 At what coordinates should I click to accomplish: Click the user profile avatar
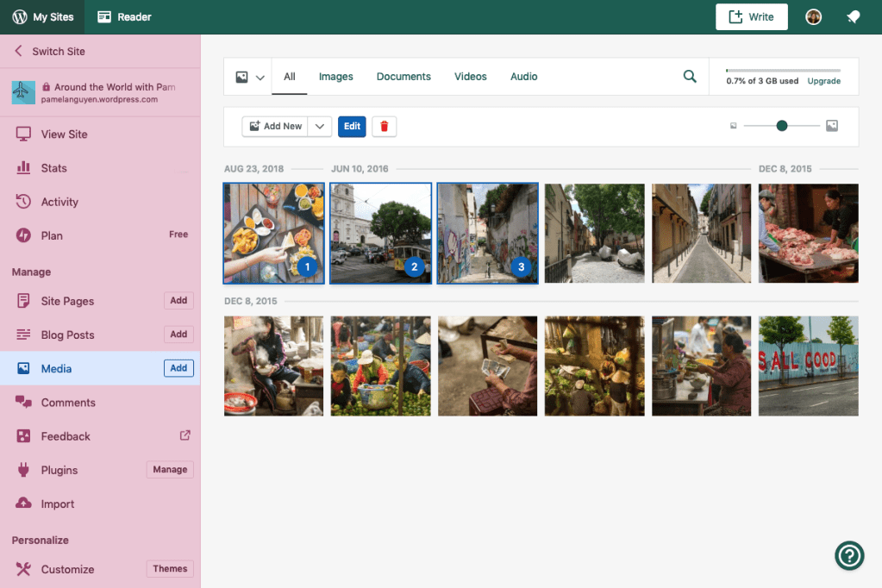click(x=813, y=17)
